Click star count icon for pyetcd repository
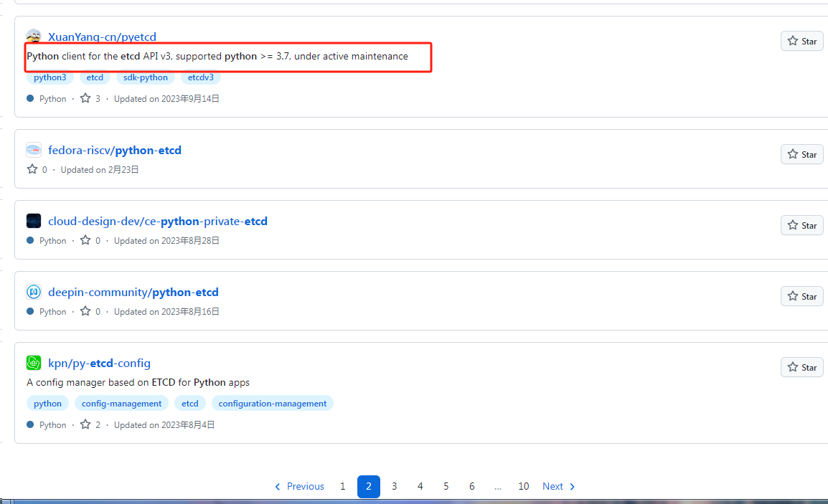The width and height of the screenshot is (828, 504). (85, 99)
